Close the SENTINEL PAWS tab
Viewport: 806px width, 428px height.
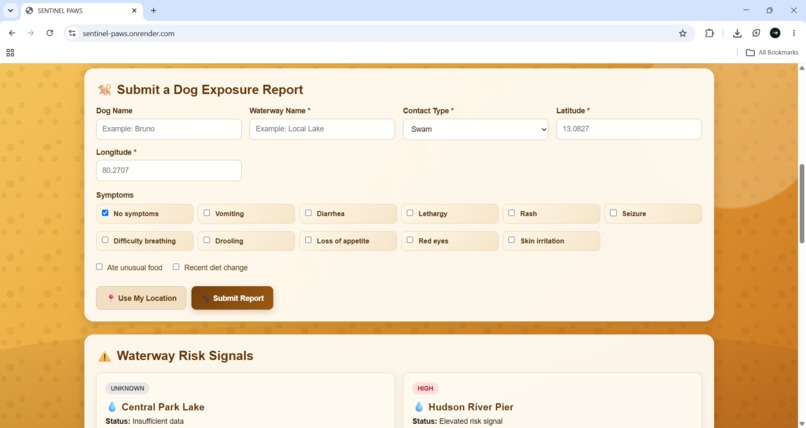click(x=134, y=10)
